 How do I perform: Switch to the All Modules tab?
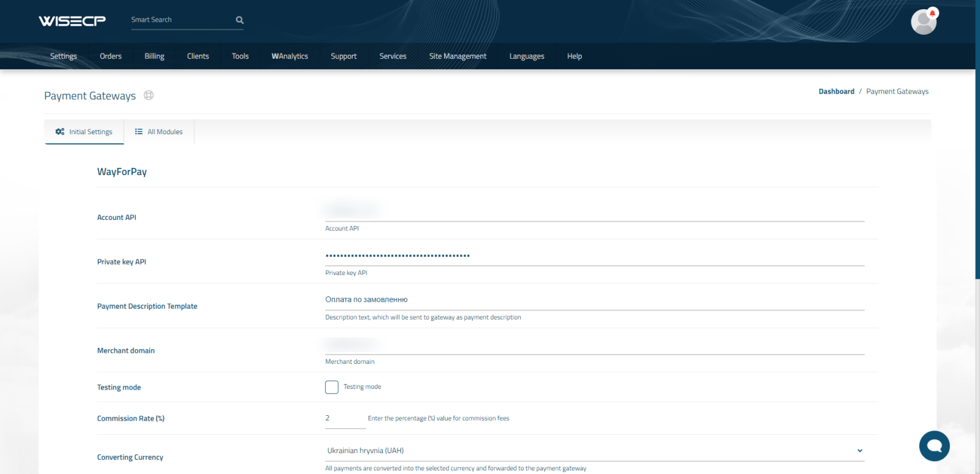coord(159,132)
